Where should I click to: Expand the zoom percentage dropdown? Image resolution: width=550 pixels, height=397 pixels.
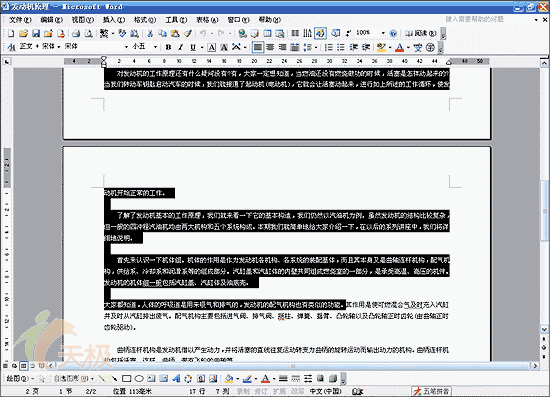[383, 33]
